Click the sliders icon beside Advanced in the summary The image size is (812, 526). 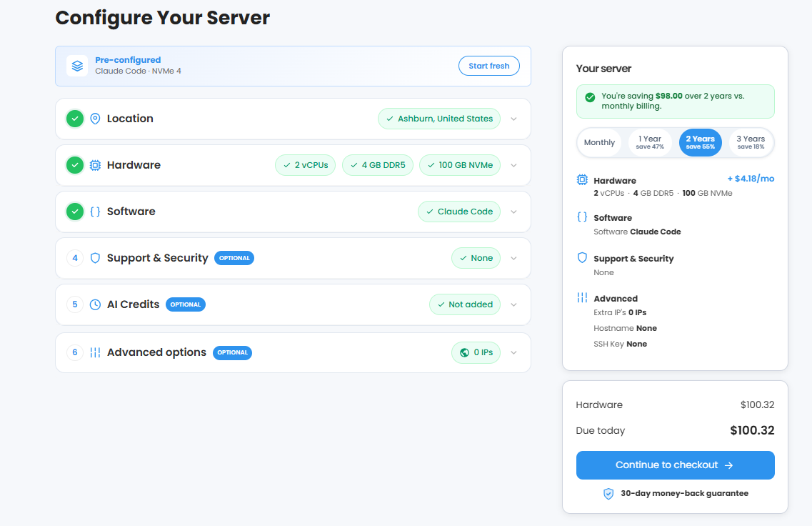pyautogui.click(x=582, y=297)
